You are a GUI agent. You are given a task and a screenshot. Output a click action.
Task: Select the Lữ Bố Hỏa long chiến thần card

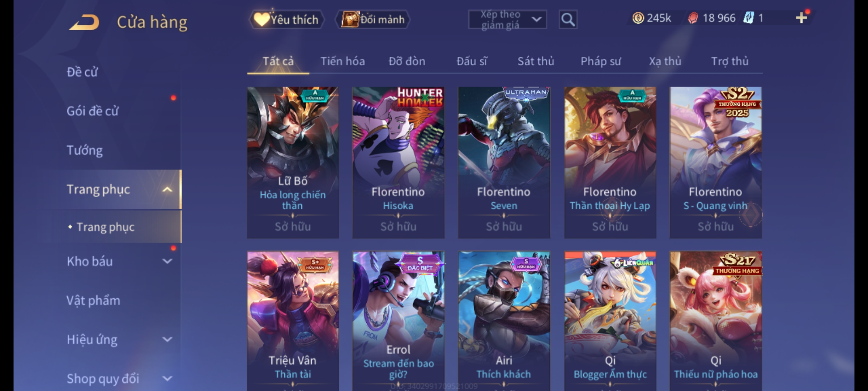pyautogui.click(x=293, y=162)
